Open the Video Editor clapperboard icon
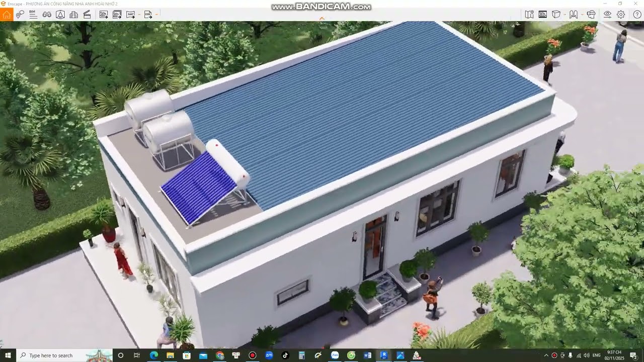 [x=87, y=15]
